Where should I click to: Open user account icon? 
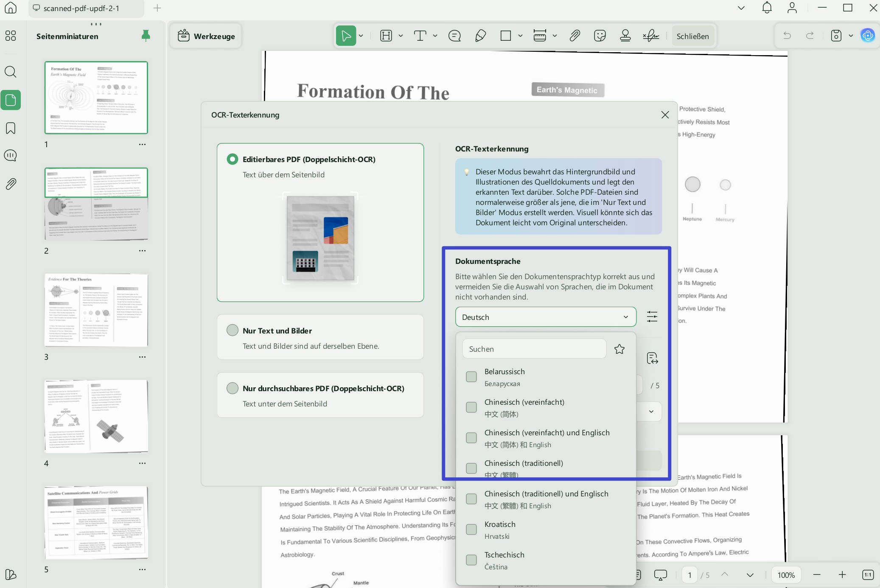coord(792,8)
